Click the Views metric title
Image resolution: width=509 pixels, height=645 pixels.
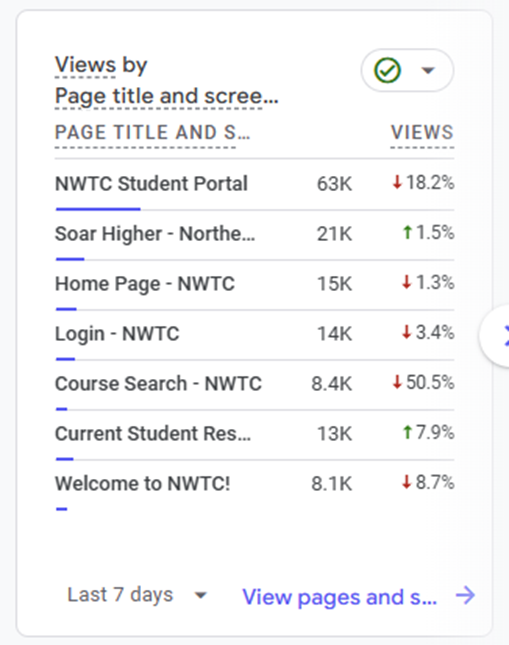point(86,65)
